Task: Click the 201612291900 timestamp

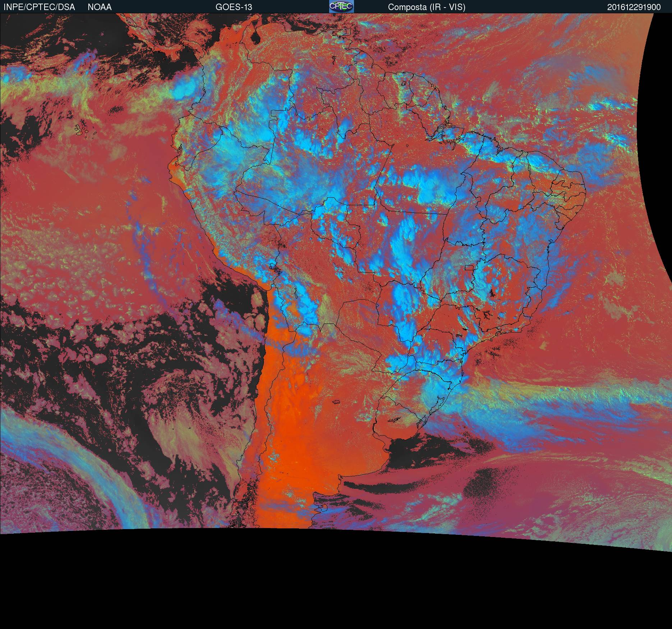Action: click(634, 7)
